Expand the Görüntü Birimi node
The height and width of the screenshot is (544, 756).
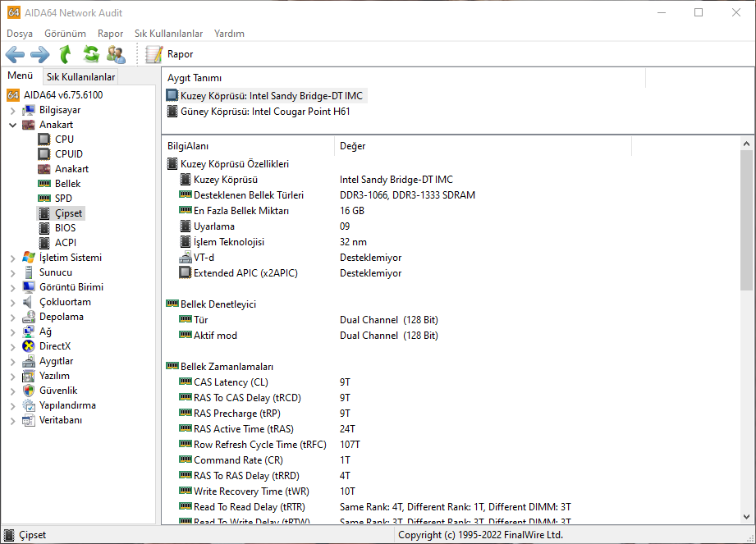(12, 288)
